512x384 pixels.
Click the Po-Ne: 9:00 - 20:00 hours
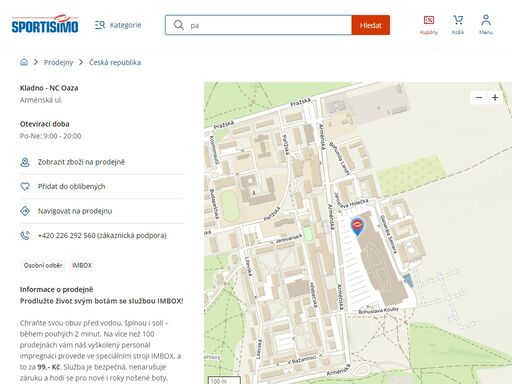coord(50,136)
